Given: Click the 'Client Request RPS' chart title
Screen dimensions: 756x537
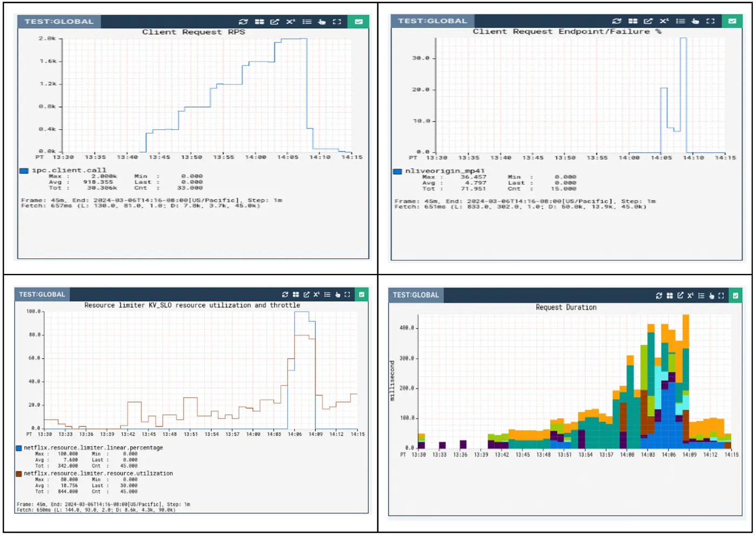Looking at the screenshot, I should [x=193, y=32].
